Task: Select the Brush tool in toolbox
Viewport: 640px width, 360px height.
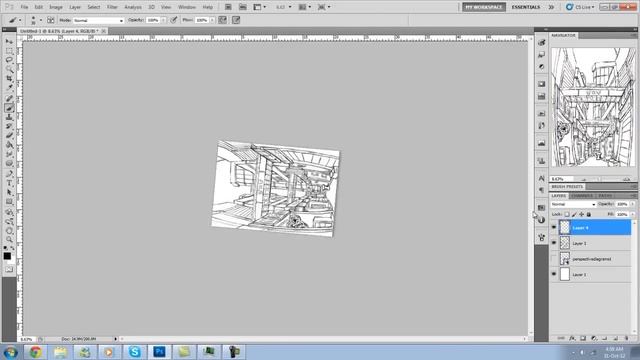Action: [9, 108]
